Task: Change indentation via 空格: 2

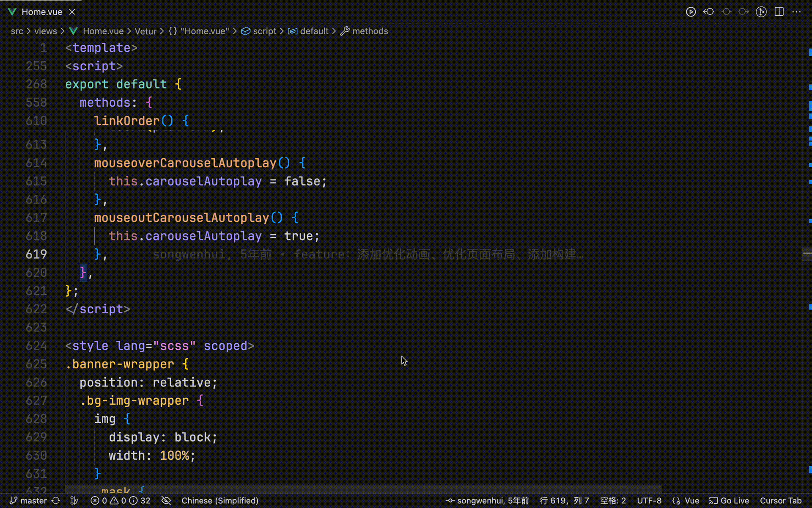Action: pos(613,501)
